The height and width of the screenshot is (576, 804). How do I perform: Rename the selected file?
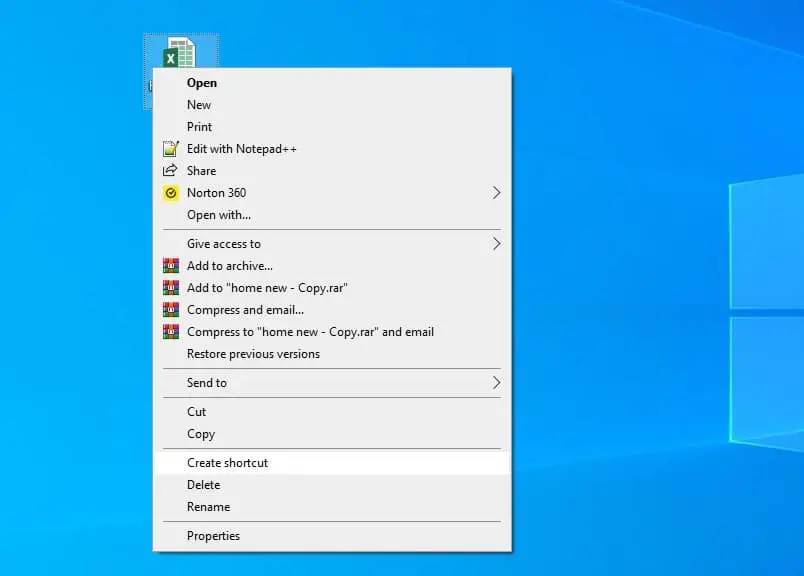click(208, 507)
